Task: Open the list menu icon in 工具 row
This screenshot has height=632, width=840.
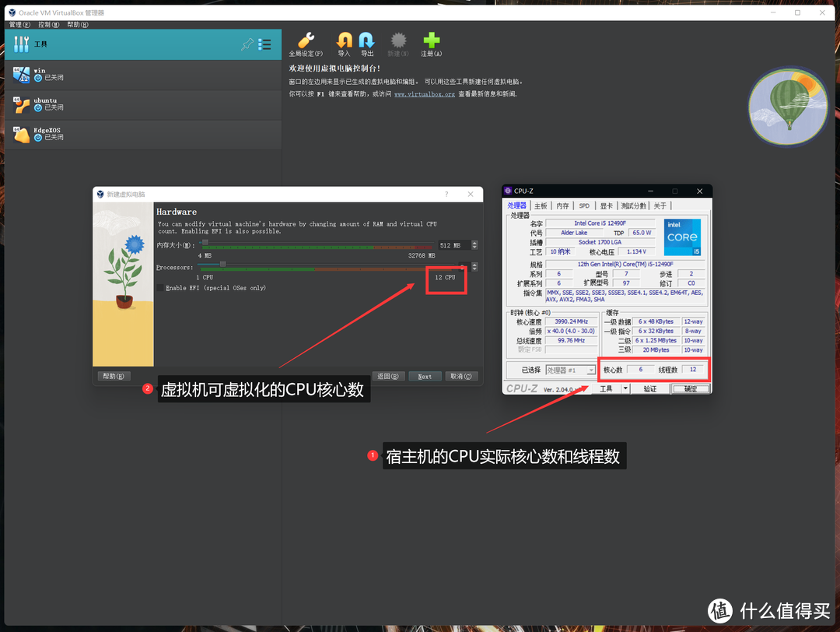Action: [264, 44]
